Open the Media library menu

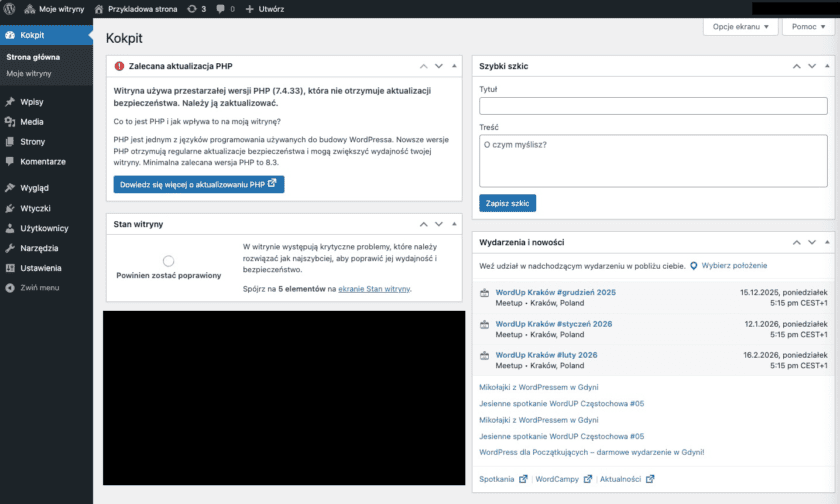(46, 122)
